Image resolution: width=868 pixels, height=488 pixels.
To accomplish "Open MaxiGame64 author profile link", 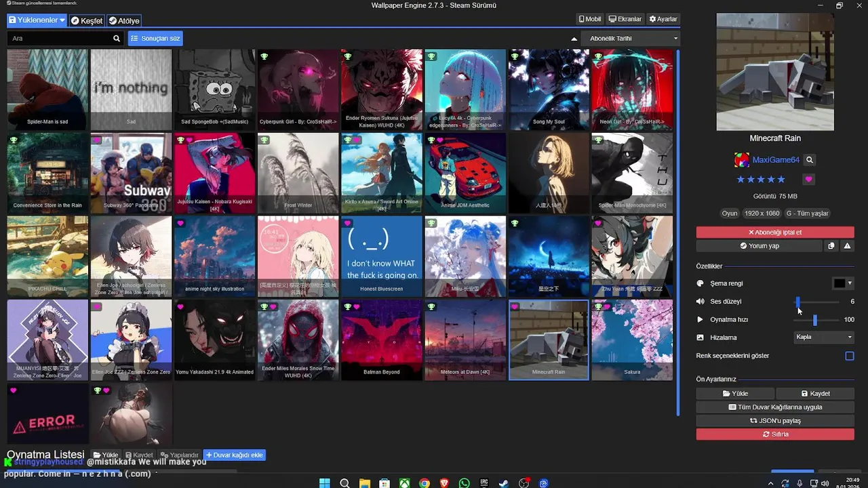I will 776,160.
